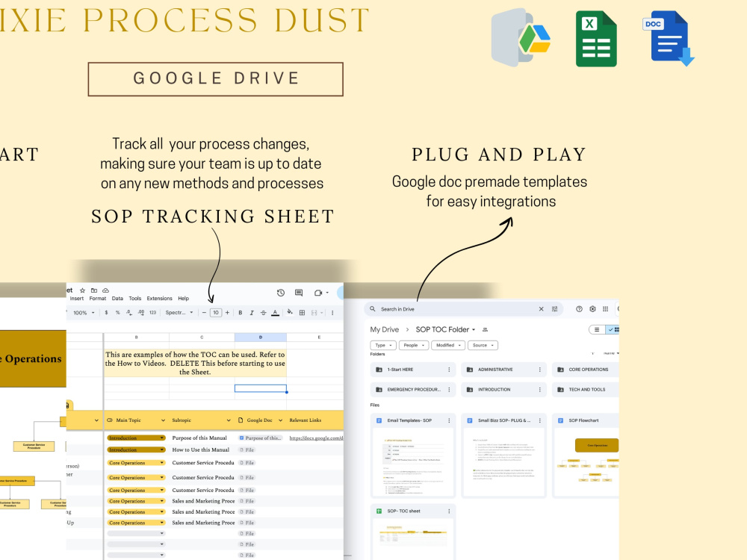Toggle italic formatting in Sheets
Screen dimensions: 747x560
pos(252,313)
